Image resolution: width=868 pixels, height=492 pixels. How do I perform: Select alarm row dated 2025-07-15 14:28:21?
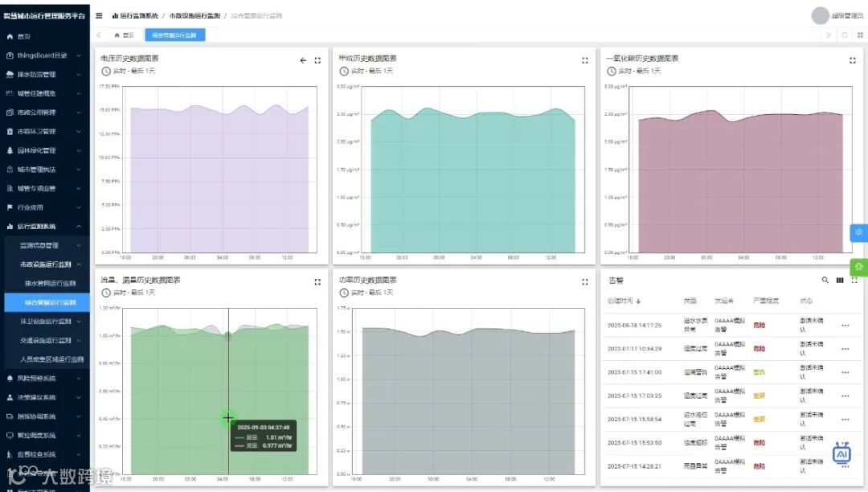(731, 466)
